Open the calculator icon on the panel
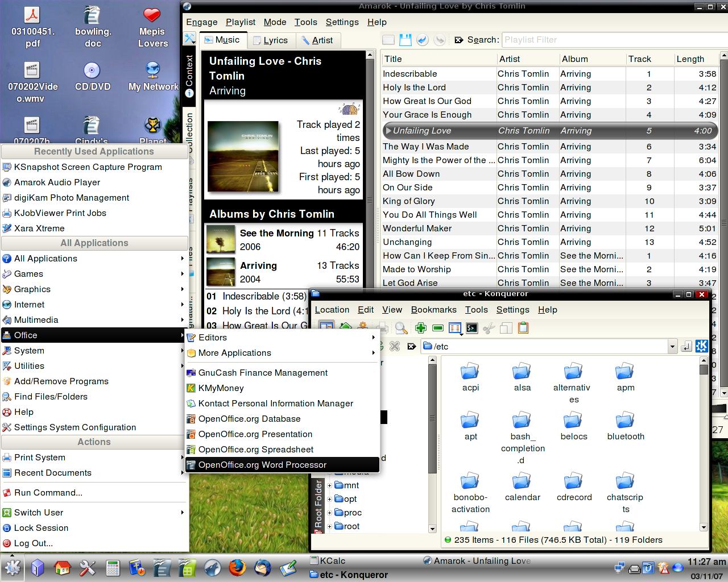 pyautogui.click(x=113, y=567)
